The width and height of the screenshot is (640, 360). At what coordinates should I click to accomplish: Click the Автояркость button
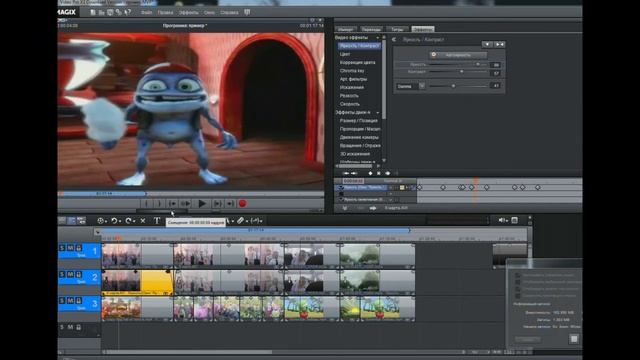pyautogui.click(x=458, y=55)
